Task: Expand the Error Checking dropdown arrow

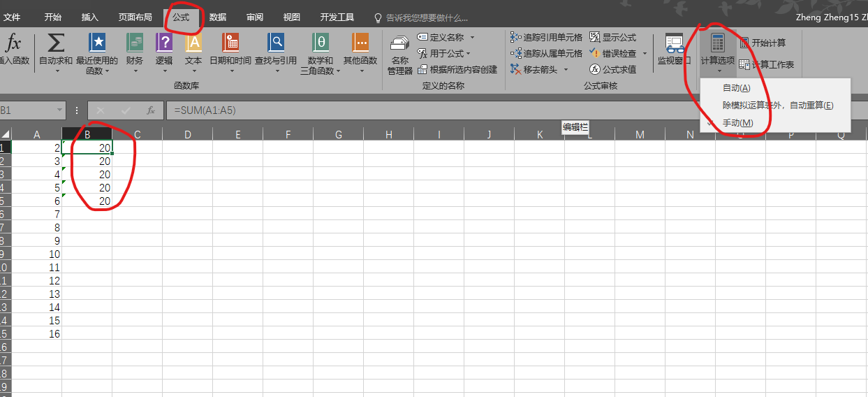Action: tap(645, 53)
